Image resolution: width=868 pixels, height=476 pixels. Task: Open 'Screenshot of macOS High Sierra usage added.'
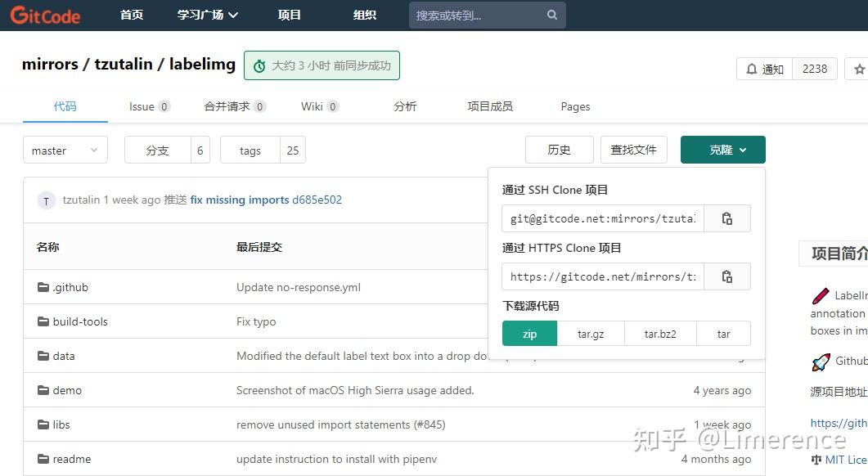[355, 390]
